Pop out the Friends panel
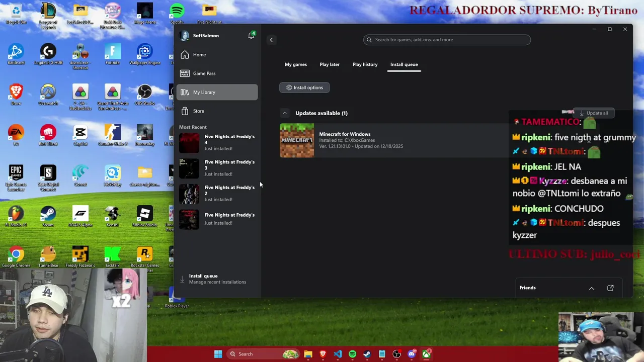 (610, 288)
